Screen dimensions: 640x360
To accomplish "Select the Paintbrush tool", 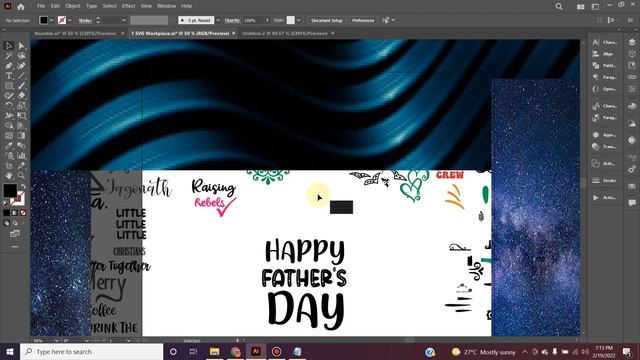I will point(21,86).
